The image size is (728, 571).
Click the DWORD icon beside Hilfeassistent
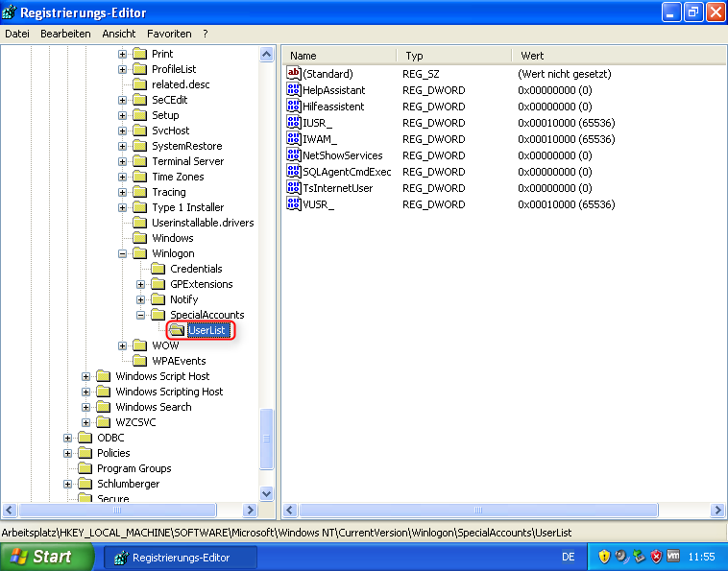(x=294, y=106)
